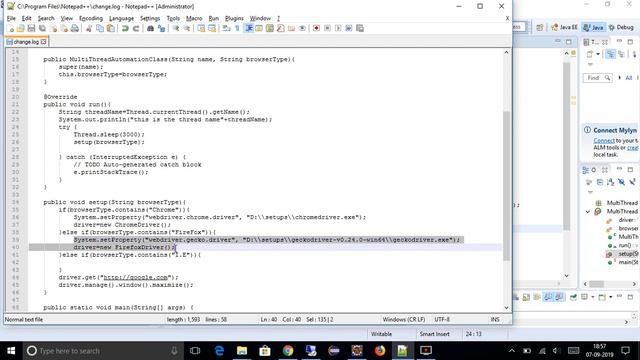Screen dimensions: 640x360
Task: Click the Cut toolbar icon
Action: pos(89,29)
